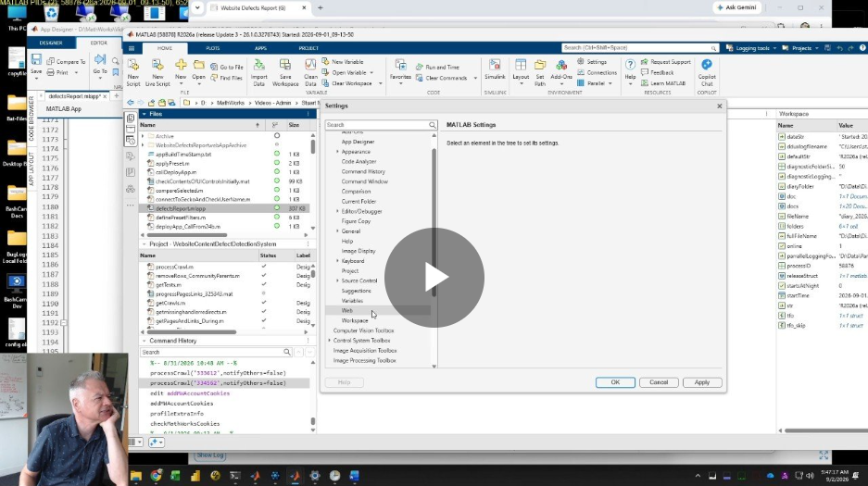The image size is (868, 486).
Task: Select Save Workspace
Action: (285, 73)
